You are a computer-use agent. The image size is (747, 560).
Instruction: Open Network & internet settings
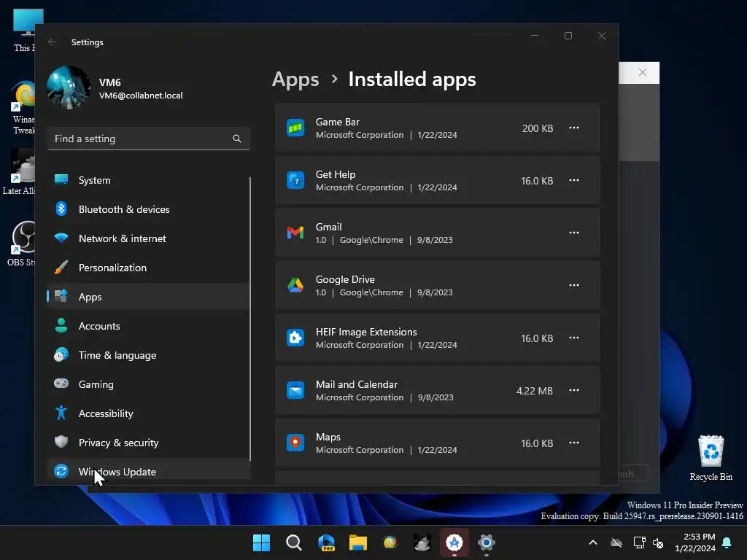click(147, 238)
